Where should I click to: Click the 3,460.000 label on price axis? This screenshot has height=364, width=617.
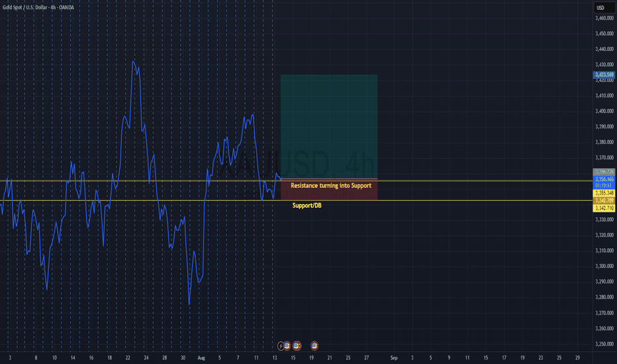[604, 18]
